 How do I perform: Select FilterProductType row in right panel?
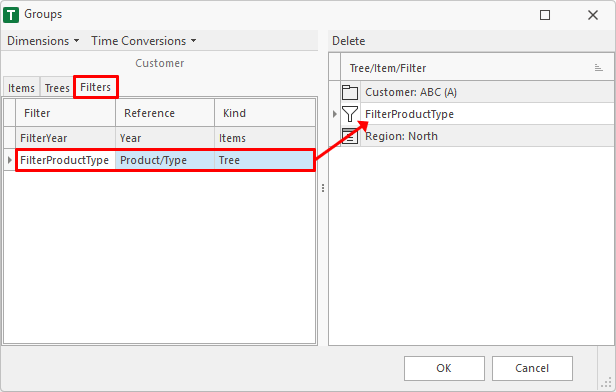pyautogui.click(x=487, y=114)
